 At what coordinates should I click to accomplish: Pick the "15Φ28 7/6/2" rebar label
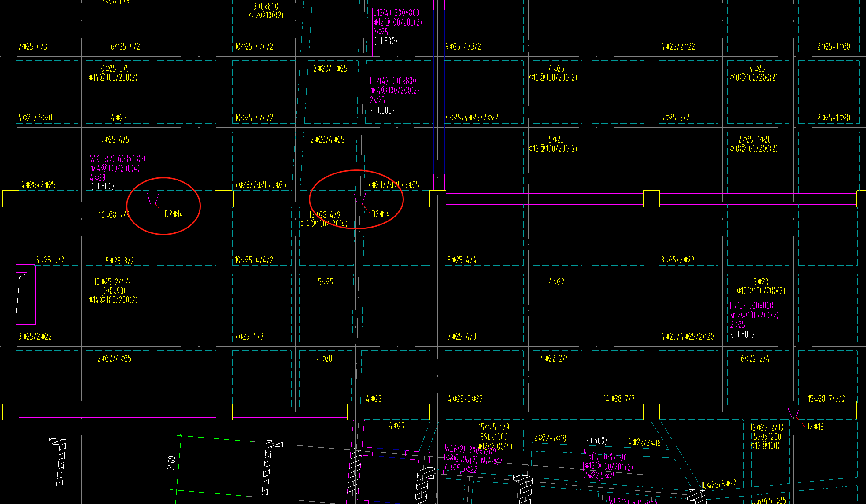(x=826, y=399)
